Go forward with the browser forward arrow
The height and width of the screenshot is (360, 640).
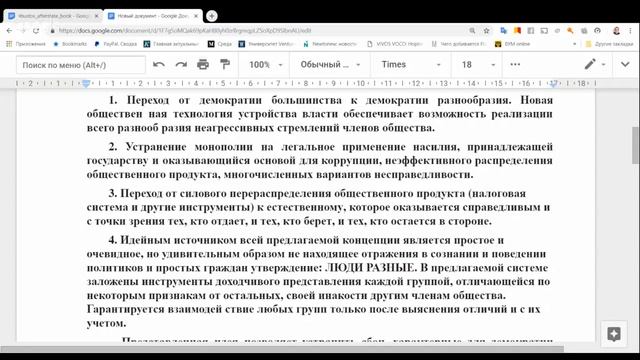point(23,31)
